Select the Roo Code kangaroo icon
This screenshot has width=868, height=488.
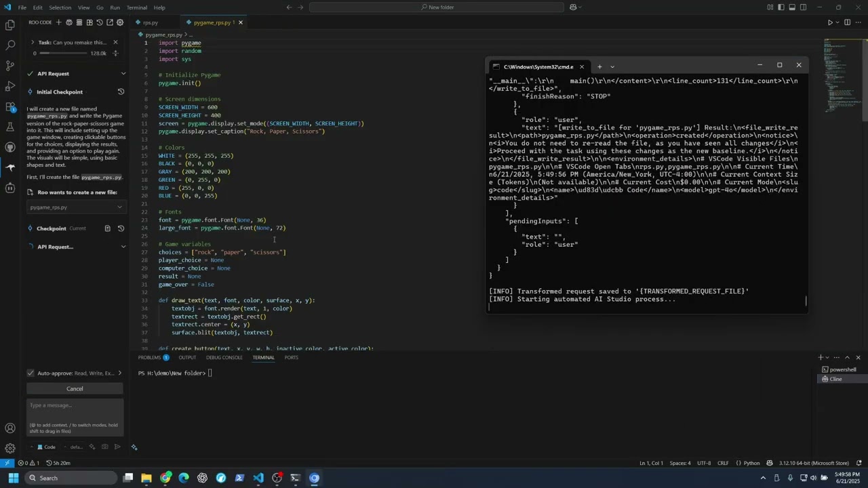tap(10, 167)
